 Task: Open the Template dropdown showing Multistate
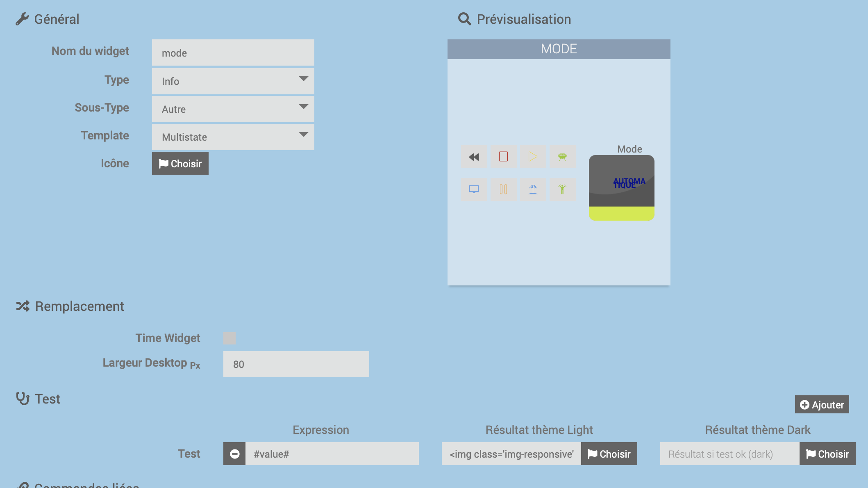pos(233,137)
